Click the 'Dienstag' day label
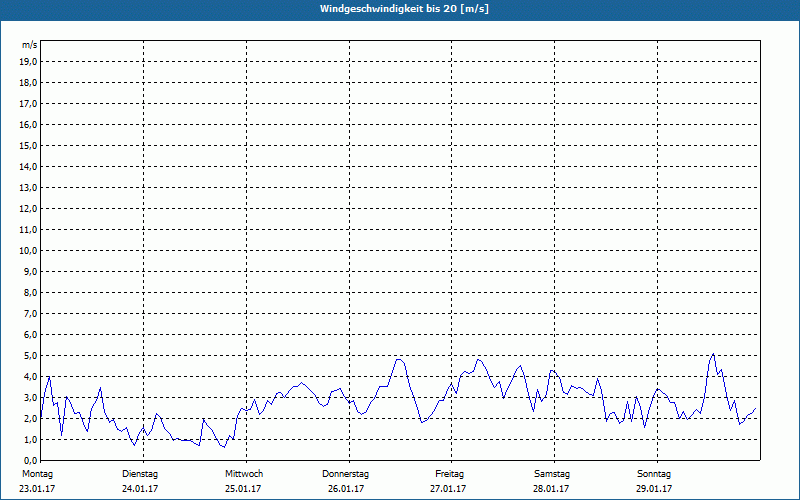The height and width of the screenshot is (500, 800). [x=140, y=474]
